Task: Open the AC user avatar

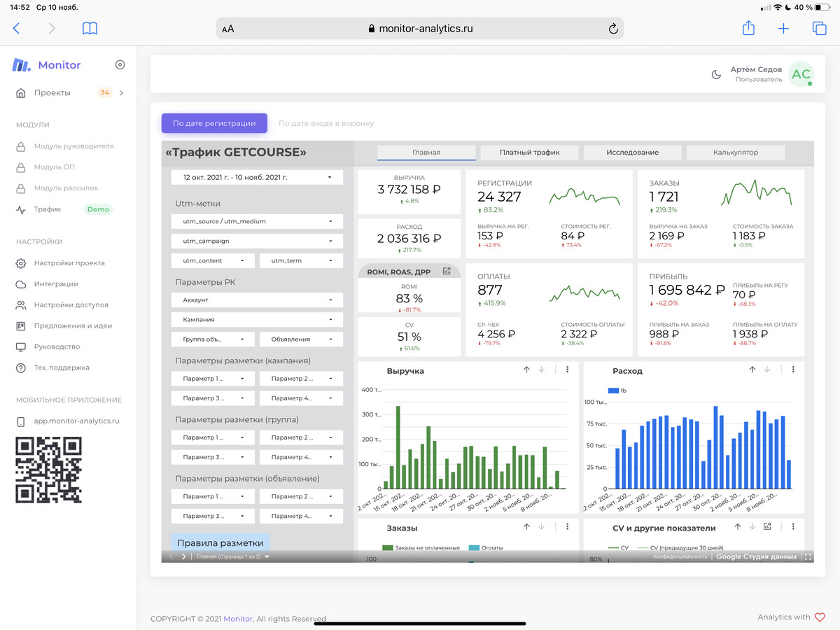Action: tap(801, 74)
